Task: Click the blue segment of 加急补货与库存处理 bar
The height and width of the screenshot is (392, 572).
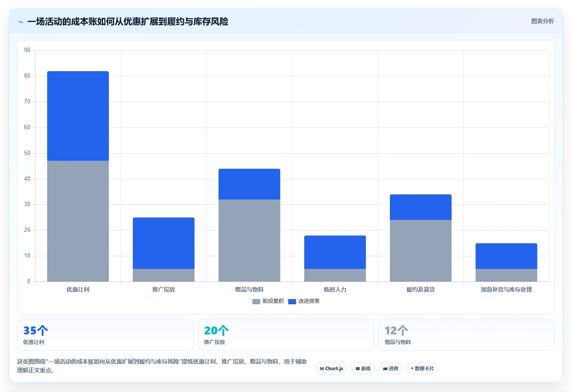Action: point(506,256)
